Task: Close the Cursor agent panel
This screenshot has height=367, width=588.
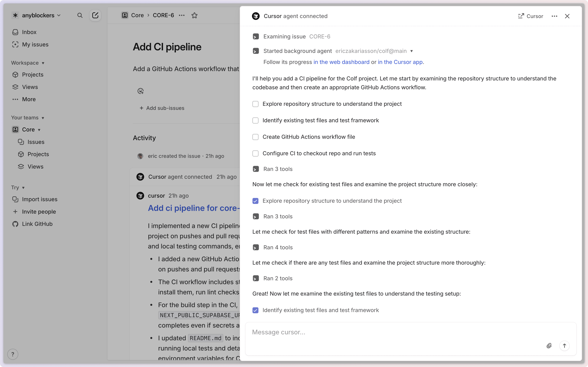Action: click(x=567, y=16)
